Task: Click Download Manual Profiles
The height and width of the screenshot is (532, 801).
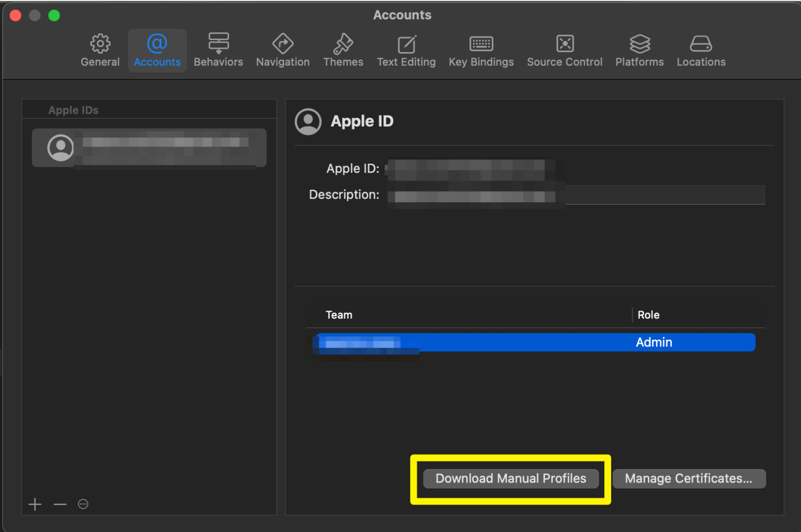Action: (x=511, y=478)
